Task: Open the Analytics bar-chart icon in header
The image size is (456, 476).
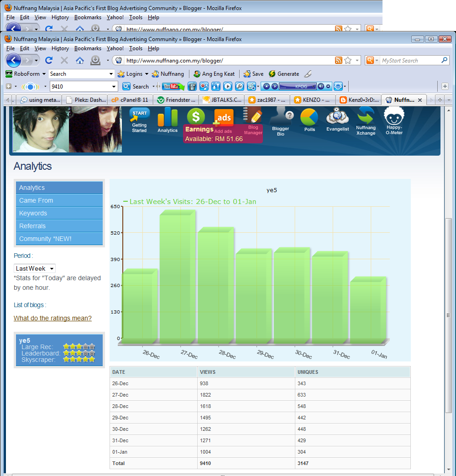Action: pos(168,120)
